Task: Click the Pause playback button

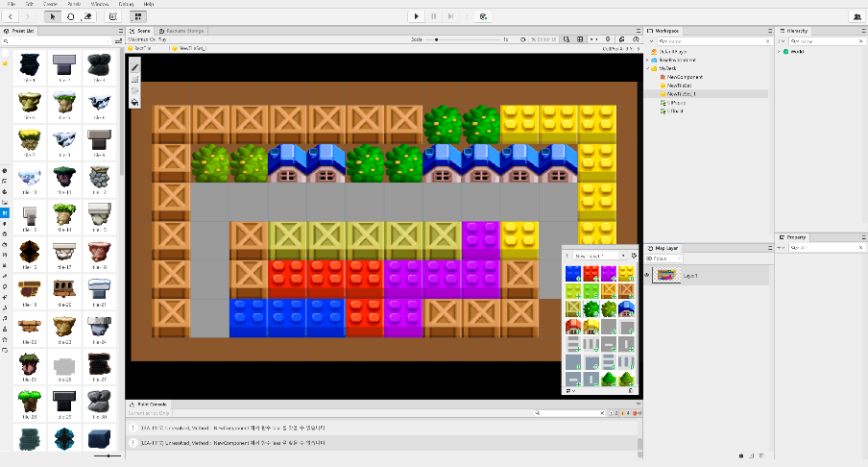Action: [x=433, y=16]
